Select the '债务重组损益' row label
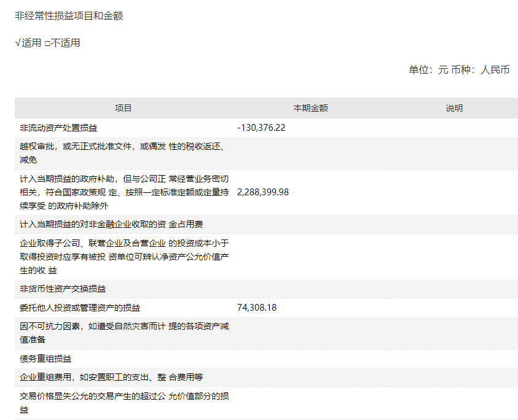The width and height of the screenshot is (518, 420). 45,359
